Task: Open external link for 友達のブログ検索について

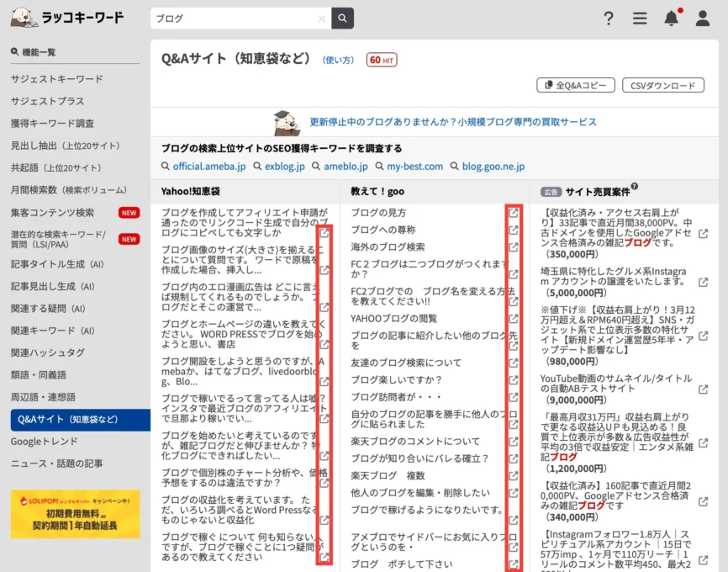Action: click(513, 363)
